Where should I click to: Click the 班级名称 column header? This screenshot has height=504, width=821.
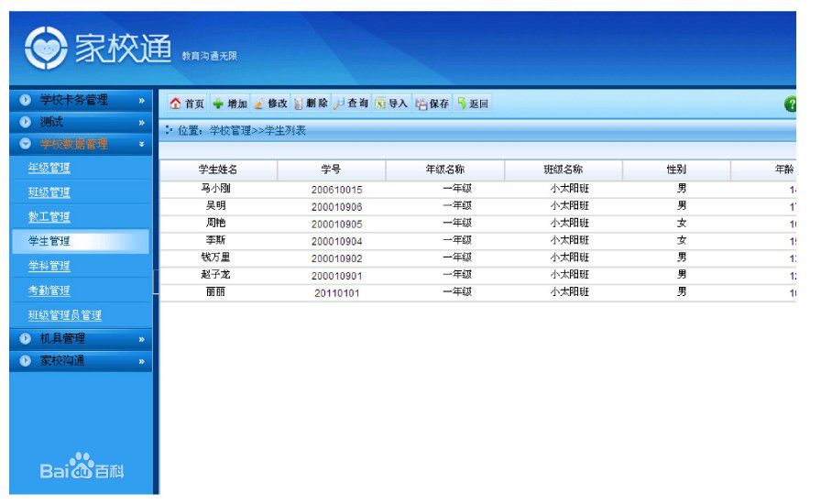click(564, 170)
